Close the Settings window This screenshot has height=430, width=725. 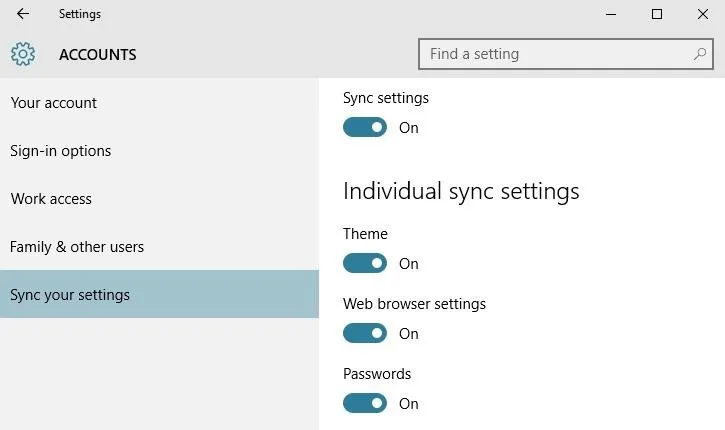tap(703, 14)
